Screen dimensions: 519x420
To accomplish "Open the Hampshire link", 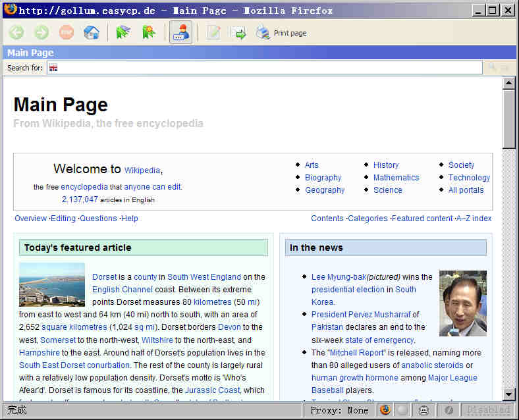I will [x=40, y=353].
